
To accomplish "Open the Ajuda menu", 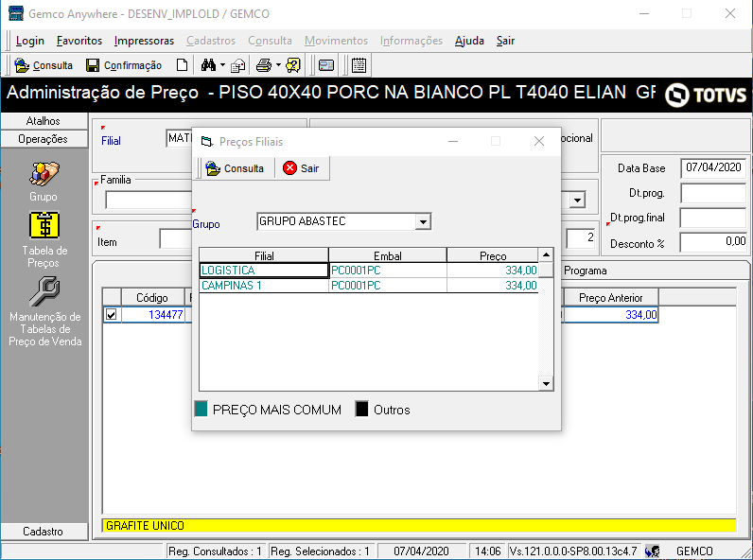I will tap(469, 41).
